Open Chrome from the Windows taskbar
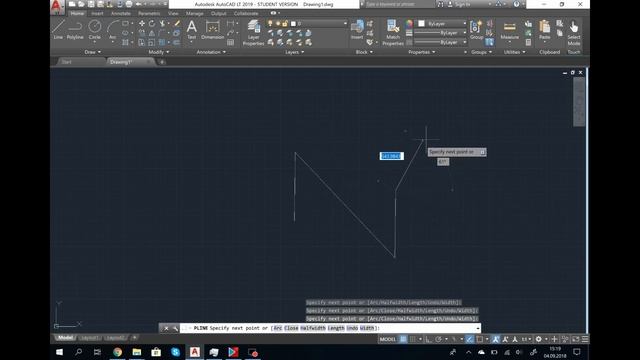 [118, 352]
